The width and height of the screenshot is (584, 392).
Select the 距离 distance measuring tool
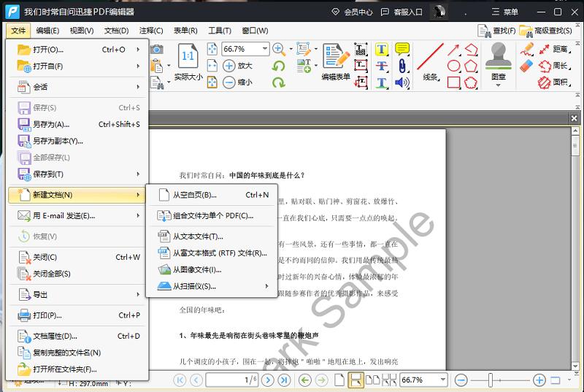point(554,49)
